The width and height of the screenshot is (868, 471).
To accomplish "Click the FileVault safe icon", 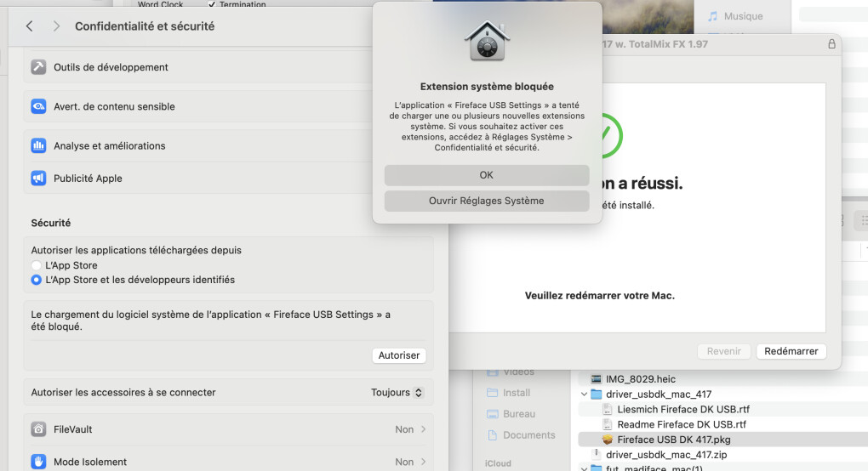I will tap(38, 429).
